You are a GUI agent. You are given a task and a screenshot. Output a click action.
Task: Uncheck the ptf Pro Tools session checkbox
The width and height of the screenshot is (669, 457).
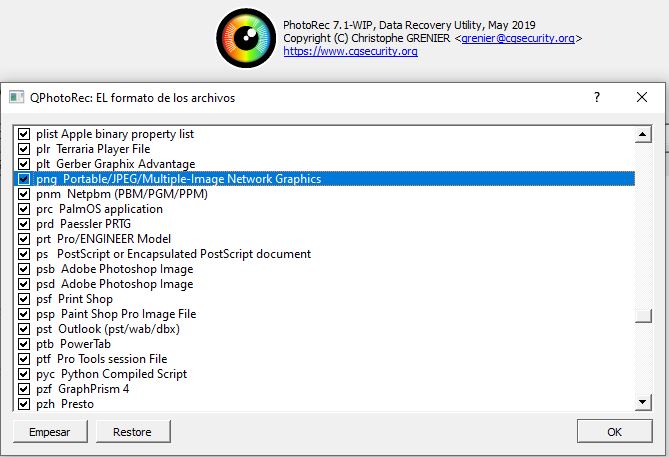(24, 359)
